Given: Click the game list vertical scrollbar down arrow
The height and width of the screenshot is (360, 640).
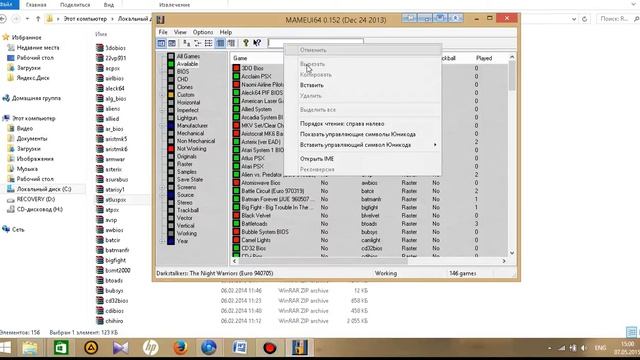Looking at the screenshot, I should pos(512,253).
